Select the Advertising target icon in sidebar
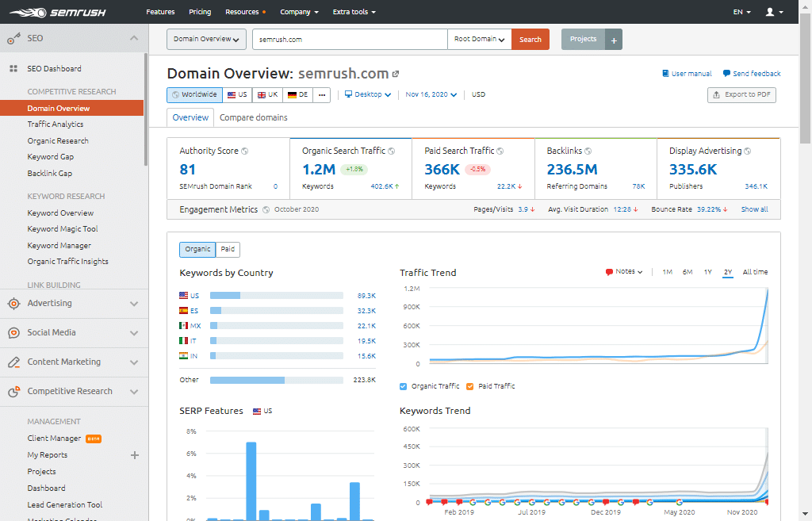 click(13, 304)
